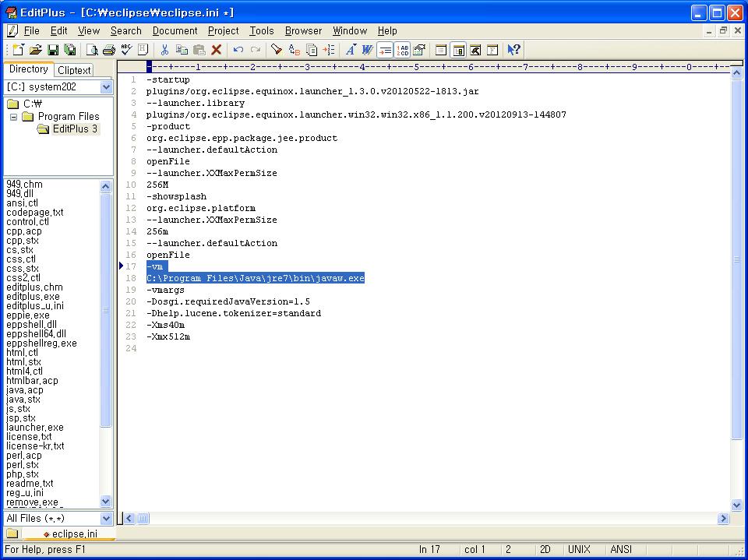Click the context Help arrow icon

[x=513, y=50]
